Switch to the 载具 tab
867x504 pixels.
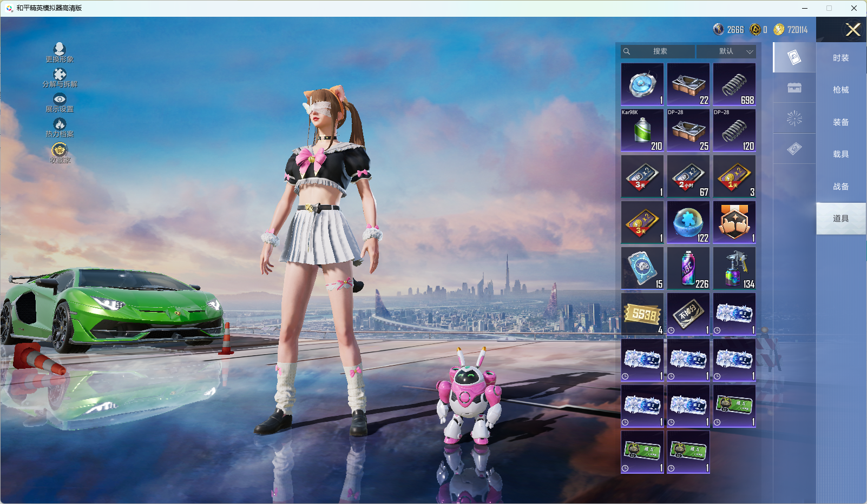click(x=841, y=154)
